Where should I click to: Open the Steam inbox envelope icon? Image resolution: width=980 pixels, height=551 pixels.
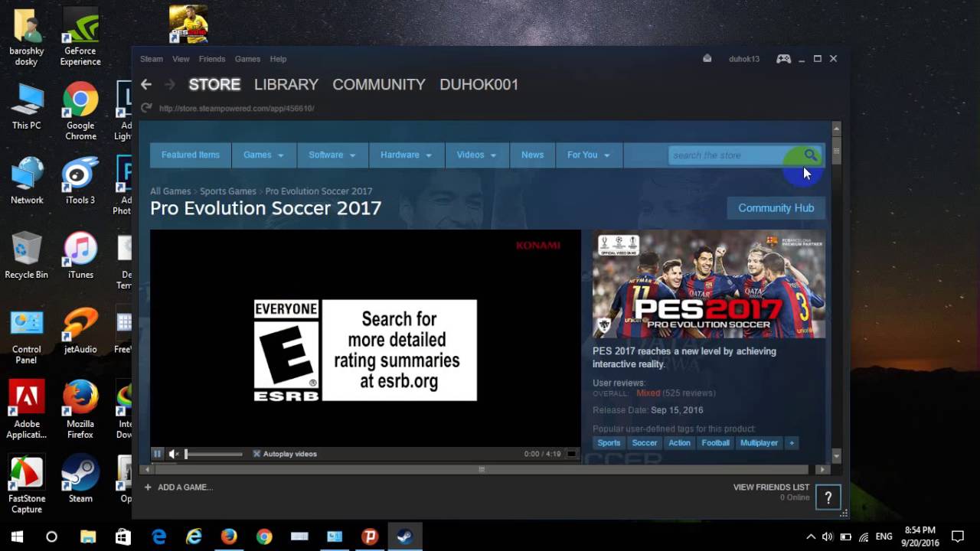(x=707, y=59)
